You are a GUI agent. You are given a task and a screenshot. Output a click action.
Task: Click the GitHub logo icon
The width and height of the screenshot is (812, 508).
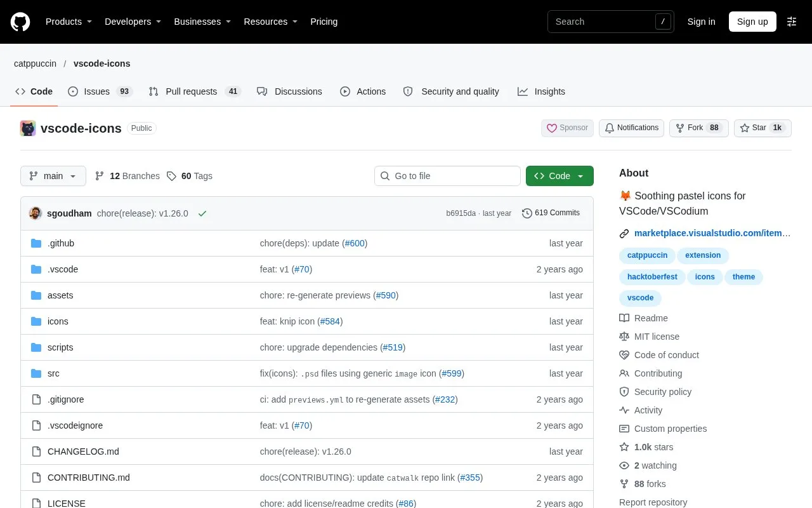[20, 22]
